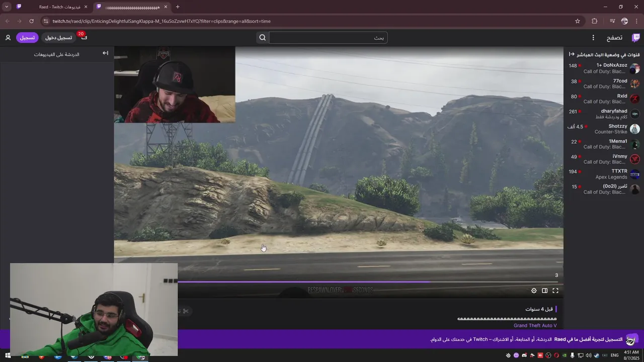Click the Twitch logo in signup banner

tap(632, 339)
